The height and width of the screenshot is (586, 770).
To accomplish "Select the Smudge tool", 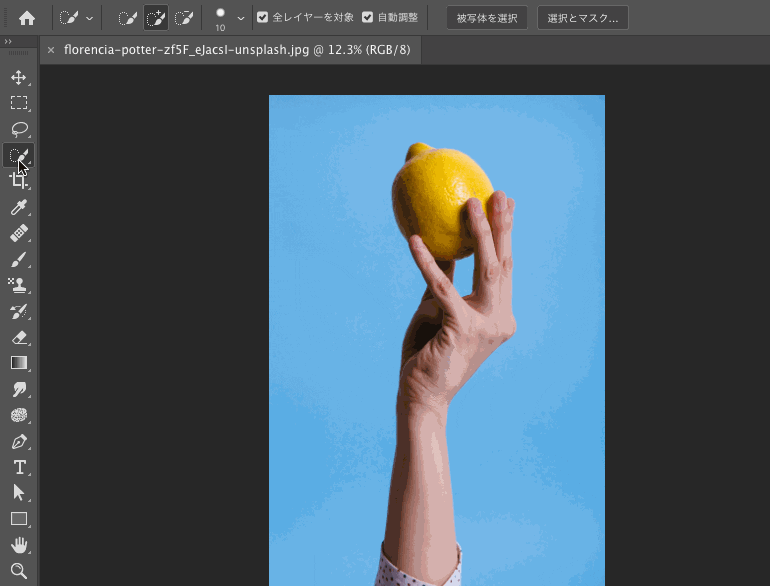I will pyautogui.click(x=19, y=389).
